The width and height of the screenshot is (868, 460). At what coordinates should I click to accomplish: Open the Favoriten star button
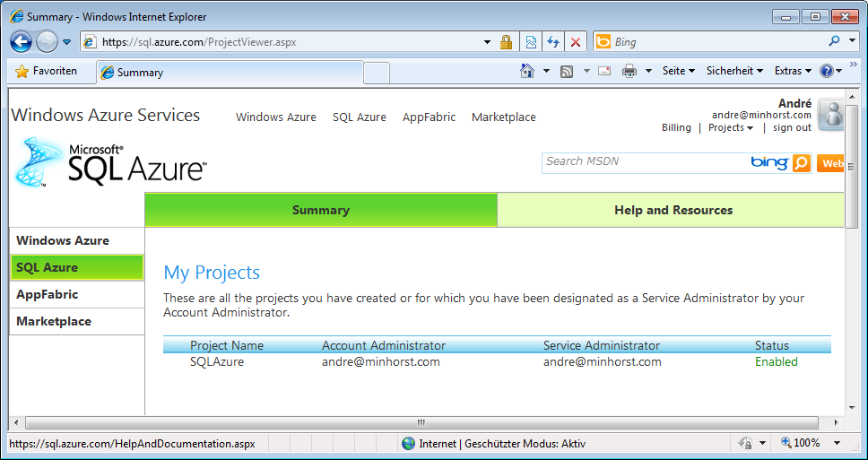click(46, 71)
